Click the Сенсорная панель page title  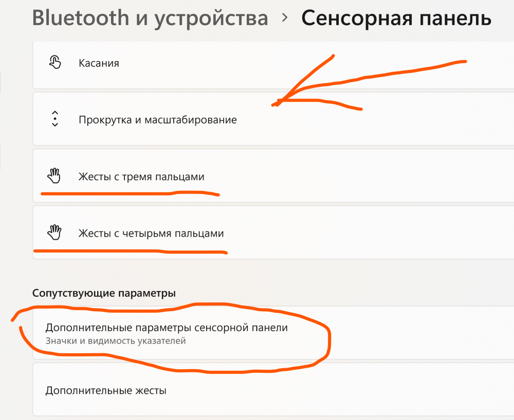click(396, 18)
